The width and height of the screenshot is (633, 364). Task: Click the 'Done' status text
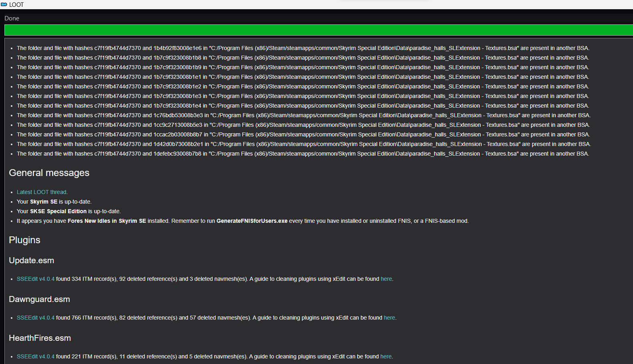point(12,18)
